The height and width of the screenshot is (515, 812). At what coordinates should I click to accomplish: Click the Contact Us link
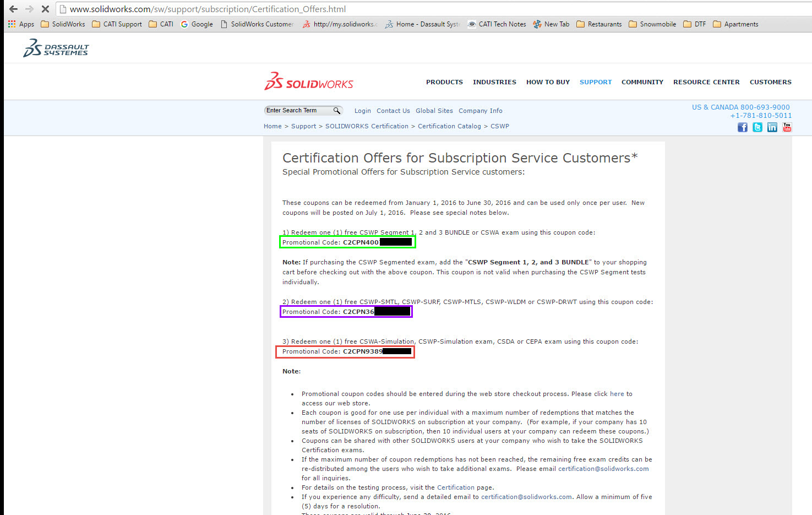pyautogui.click(x=393, y=111)
